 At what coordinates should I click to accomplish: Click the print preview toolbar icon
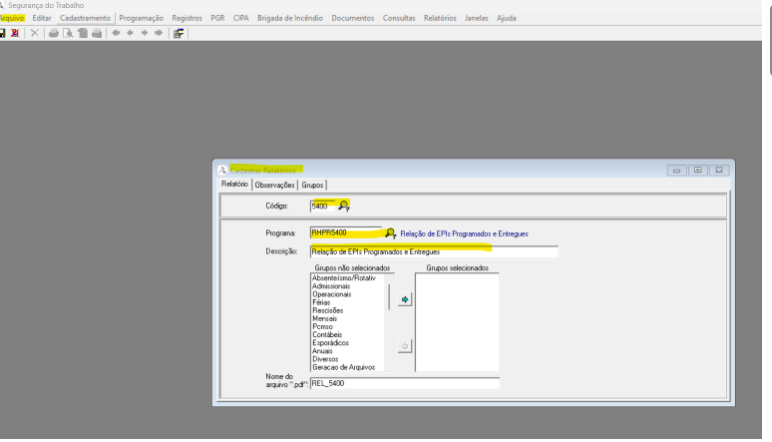67,33
